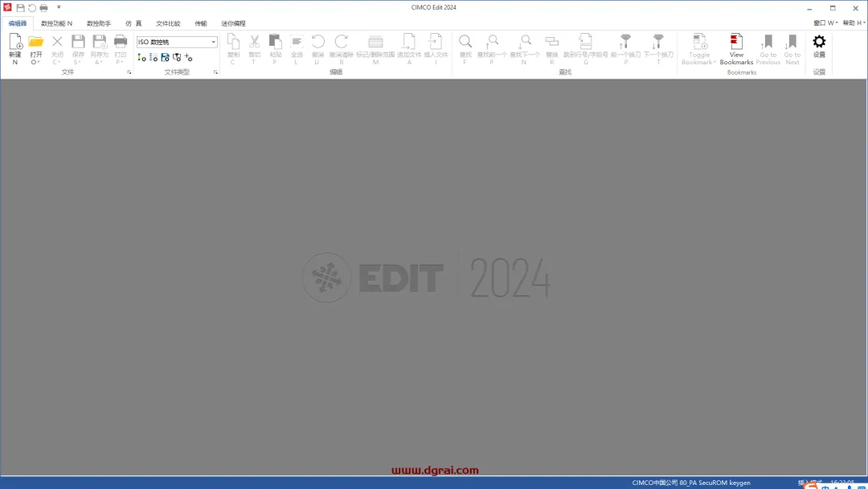
Task: Click the fourth machine-gear file-type icon
Action: [x=177, y=58]
